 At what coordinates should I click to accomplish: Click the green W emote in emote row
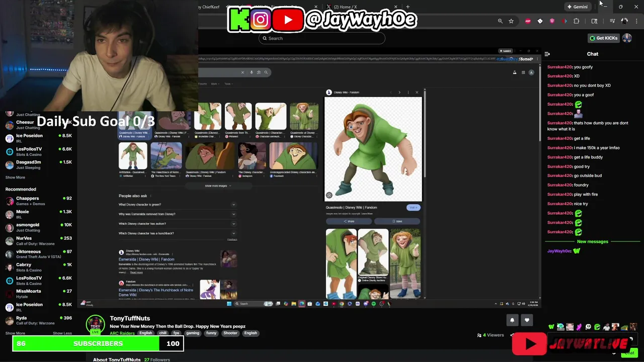click(551, 327)
